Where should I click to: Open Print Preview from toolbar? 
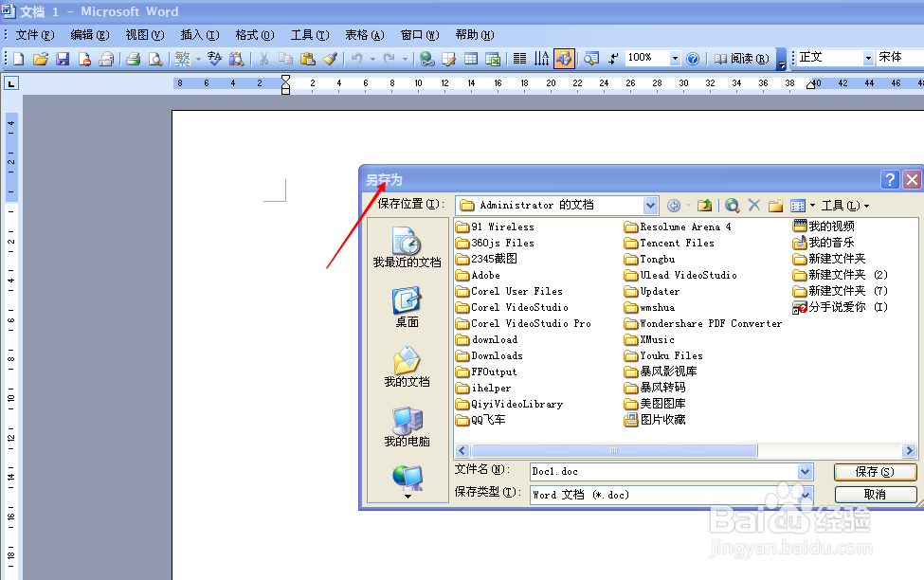coord(155,59)
